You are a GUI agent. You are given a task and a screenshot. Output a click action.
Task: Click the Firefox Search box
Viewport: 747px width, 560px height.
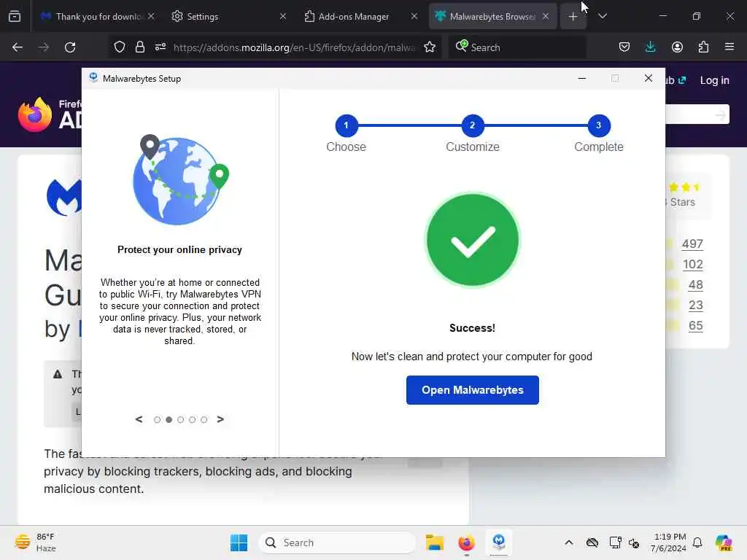pyautogui.click(x=517, y=47)
